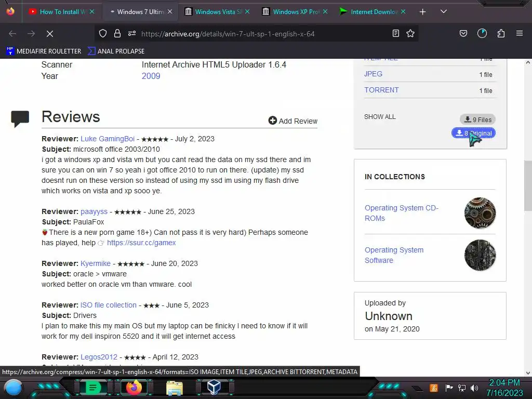This screenshot has width=532, height=399.
Task: Download the 9 Files archive
Action: coord(478,119)
